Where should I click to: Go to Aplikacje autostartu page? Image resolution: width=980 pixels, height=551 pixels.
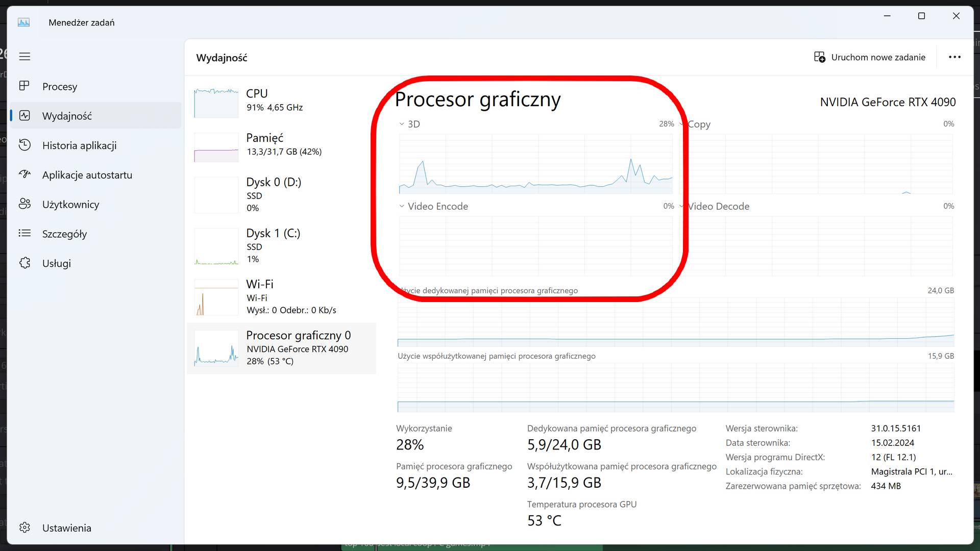coord(95,175)
